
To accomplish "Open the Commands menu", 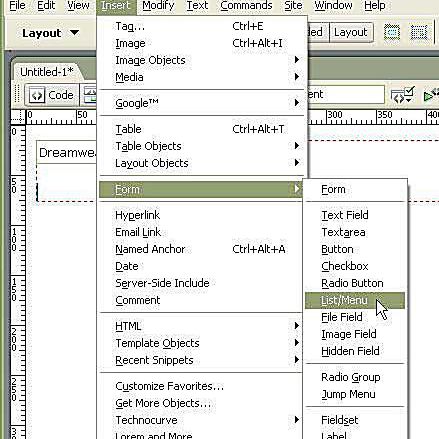I will [246, 6].
